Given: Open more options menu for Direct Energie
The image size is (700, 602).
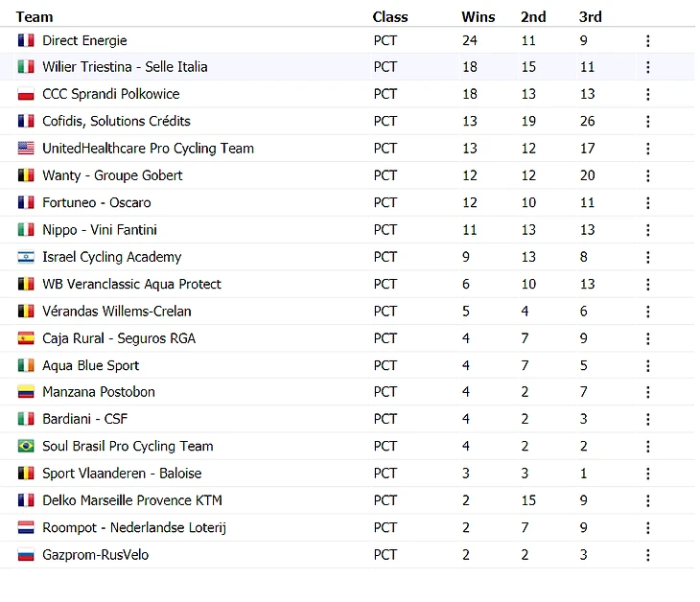Looking at the screenshot, I should click(648, 40).
